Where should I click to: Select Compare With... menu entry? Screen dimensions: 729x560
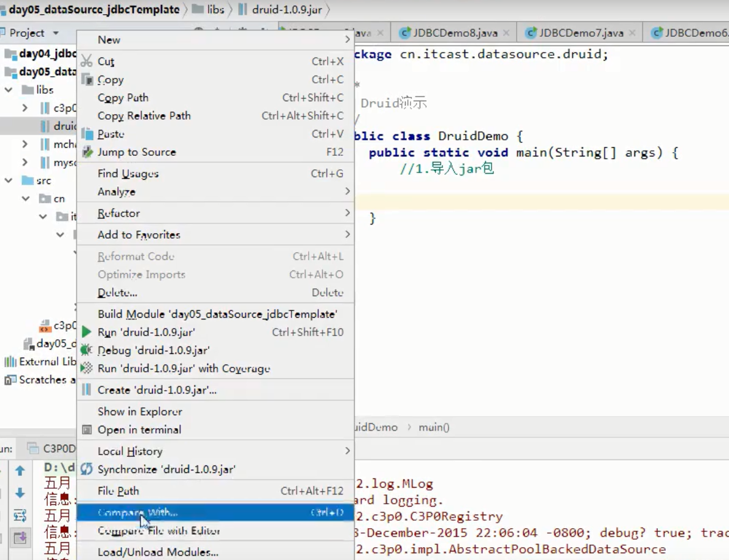tap(215, 512)
